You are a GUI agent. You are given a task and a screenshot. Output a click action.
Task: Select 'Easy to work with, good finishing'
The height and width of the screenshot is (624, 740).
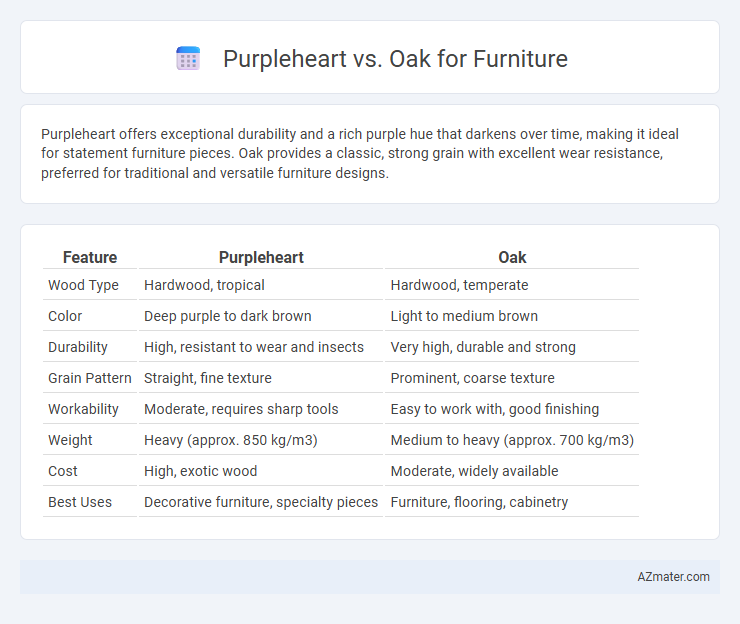tap(495, 409)
